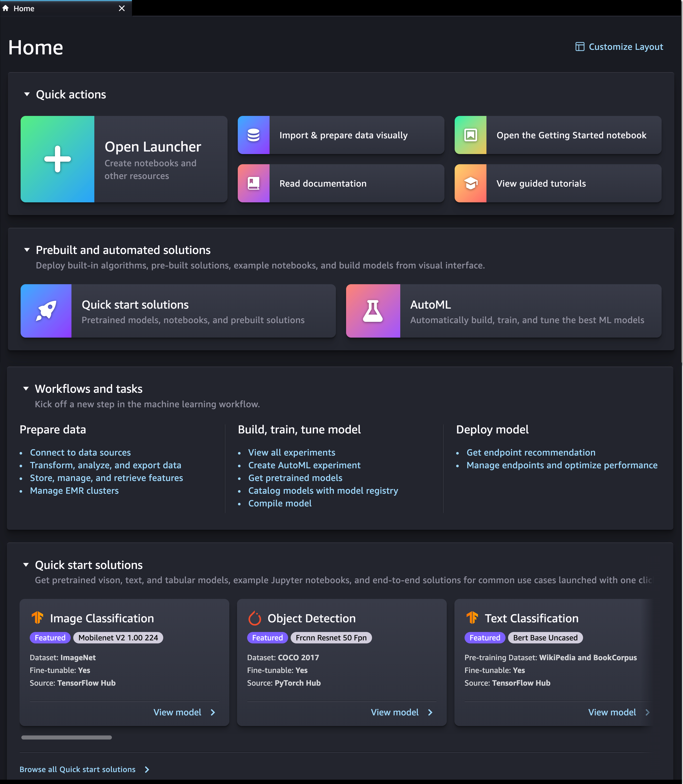This screenshot has height=784, width=683.
Task: Click the Quick start solutions rocket icon
Action: pos(46,310)
